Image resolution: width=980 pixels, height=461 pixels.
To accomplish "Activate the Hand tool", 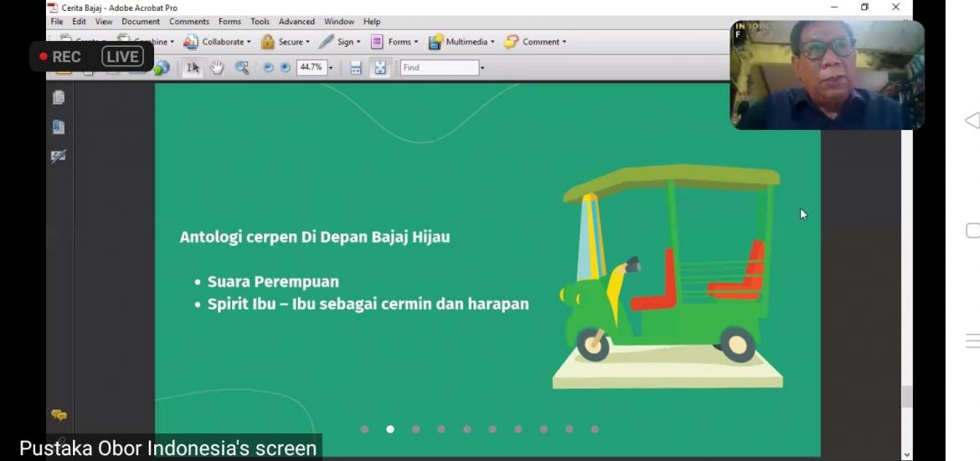I will pyautogui.click(x=217, y=68).
